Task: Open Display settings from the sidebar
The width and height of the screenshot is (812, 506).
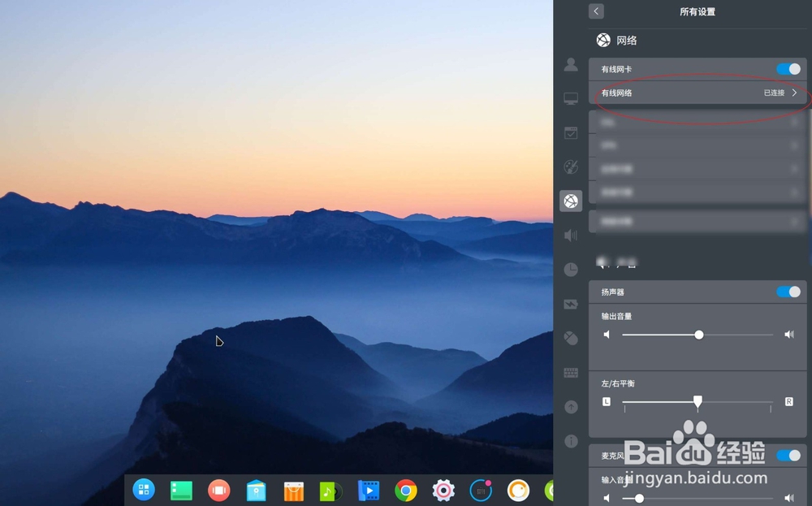Action: (571, 98)
